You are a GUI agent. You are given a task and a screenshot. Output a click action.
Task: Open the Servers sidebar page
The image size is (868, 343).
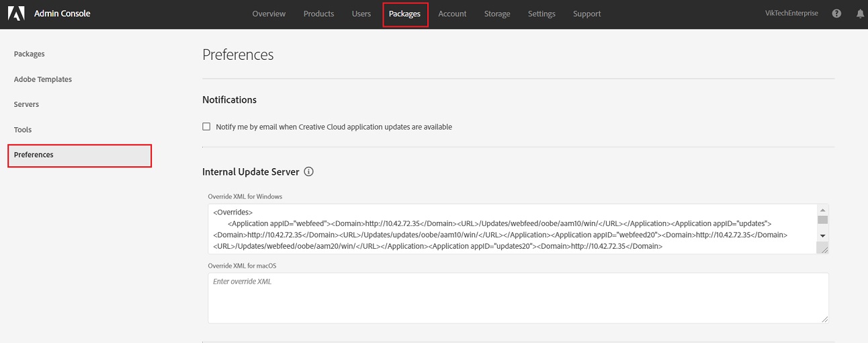pos(27,104)
